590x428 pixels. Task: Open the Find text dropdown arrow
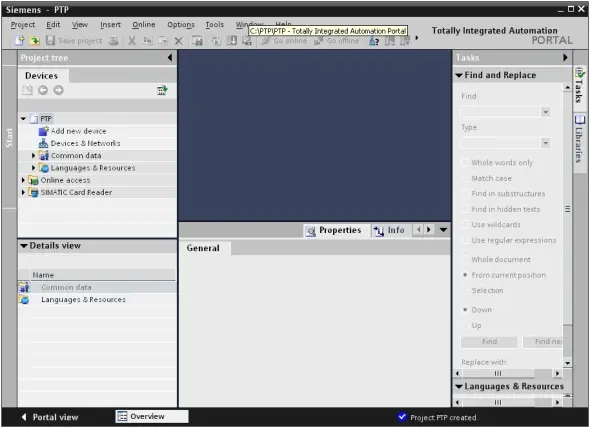tap(546, 112)
